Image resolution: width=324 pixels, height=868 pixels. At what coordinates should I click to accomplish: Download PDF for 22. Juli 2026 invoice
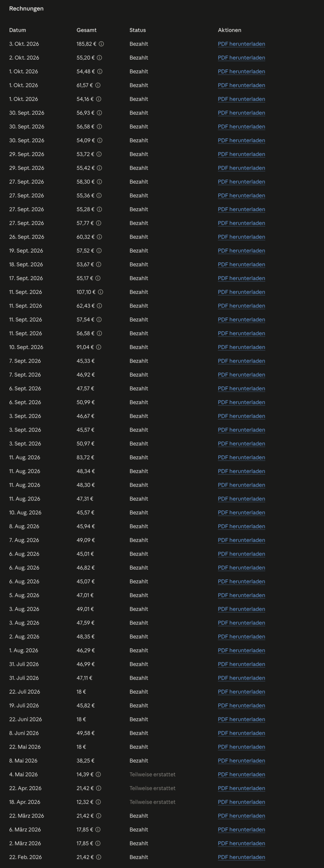[241, 692]
